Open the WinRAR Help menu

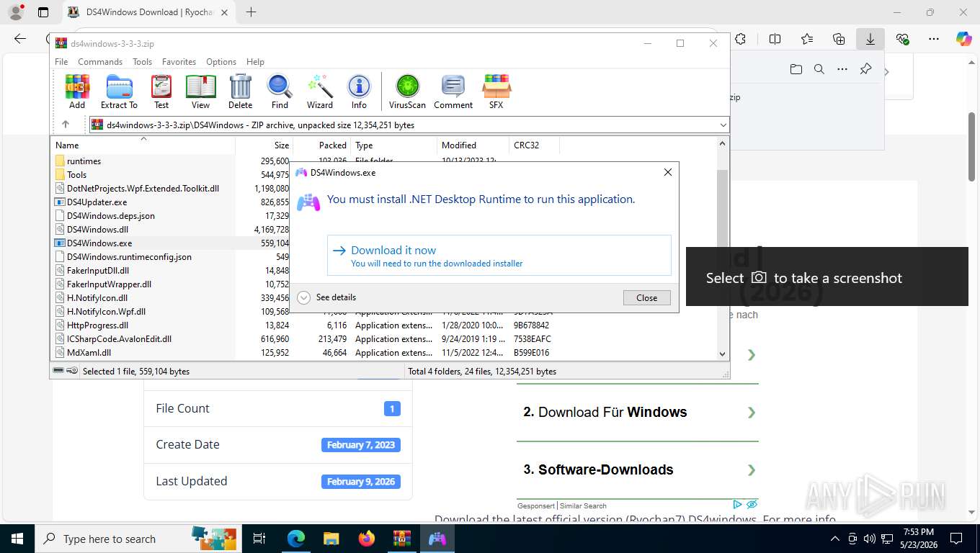coord(255,62)
